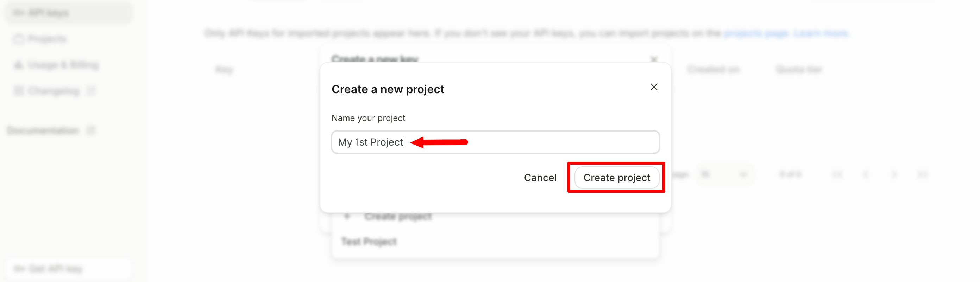Viewport: 980px width, 282px height.
Task: Click the external-link icon next to Documentation
Action: pos(90,130)
